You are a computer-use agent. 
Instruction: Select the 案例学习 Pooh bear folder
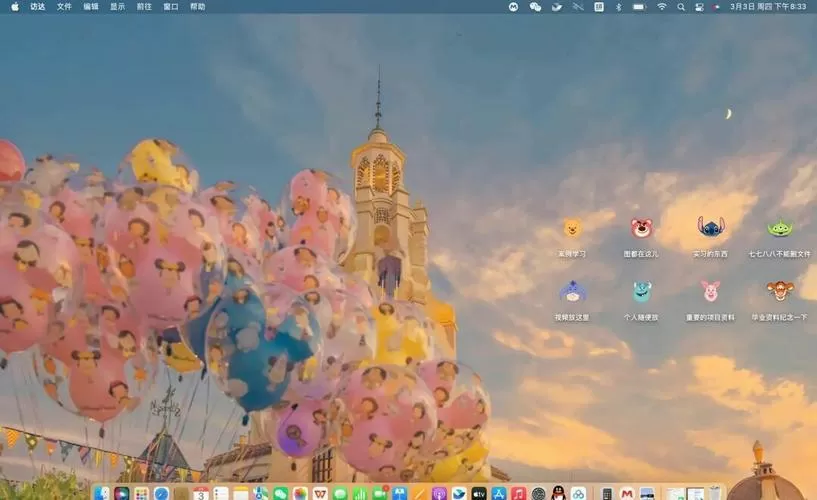point(572,238)
